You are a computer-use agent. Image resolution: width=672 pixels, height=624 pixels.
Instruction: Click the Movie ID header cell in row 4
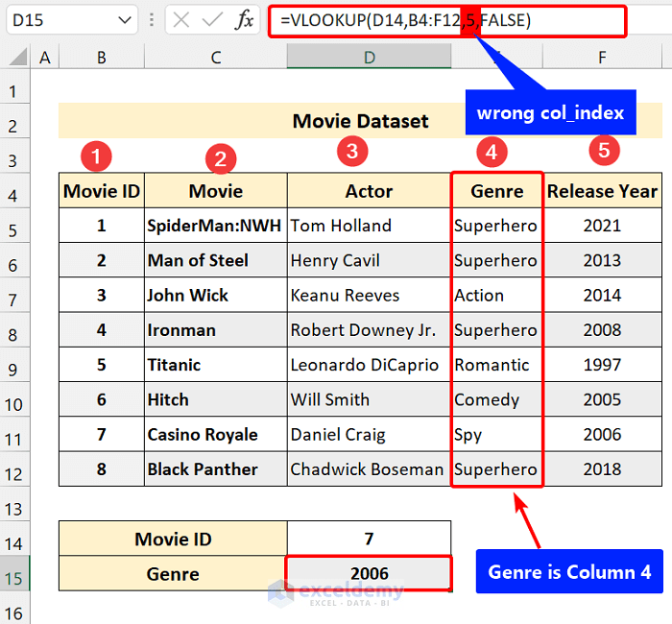pyautogui.click(x=102, y=191)
